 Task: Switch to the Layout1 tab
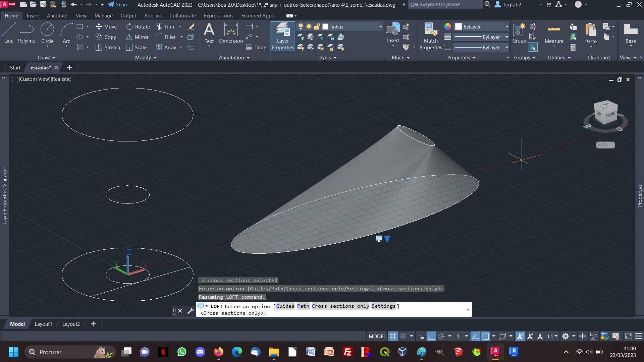pyautogui.click(x=43, y=324)
